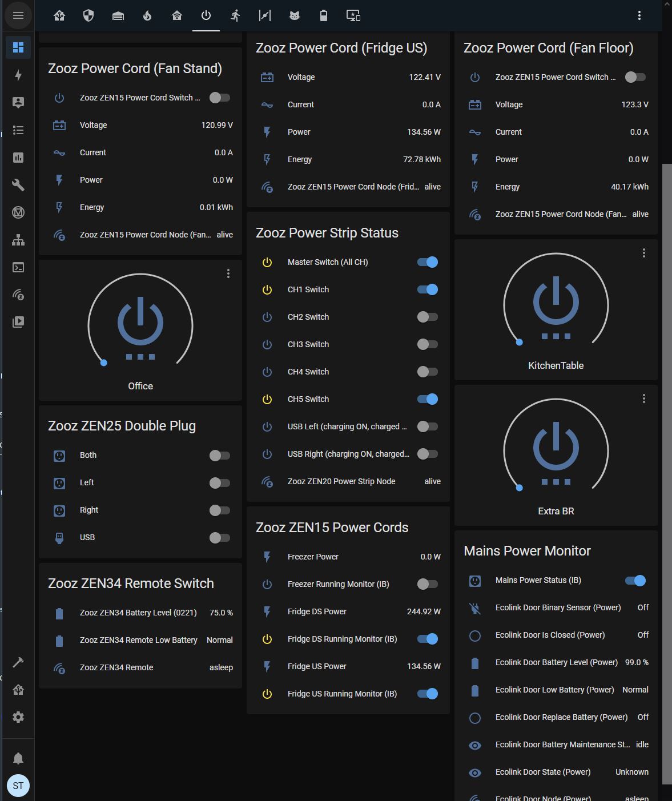Click the Fan Stand Current wave icon

pos(59,152)
